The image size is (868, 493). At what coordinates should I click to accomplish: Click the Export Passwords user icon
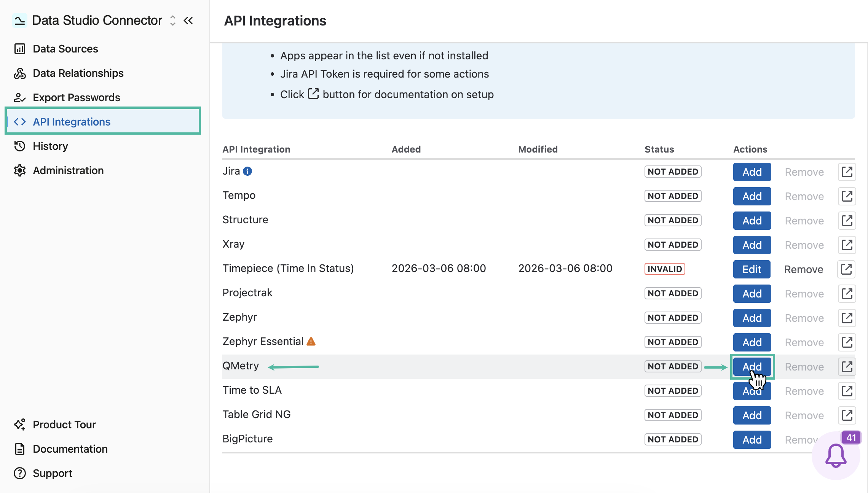(x=20, y=97)
